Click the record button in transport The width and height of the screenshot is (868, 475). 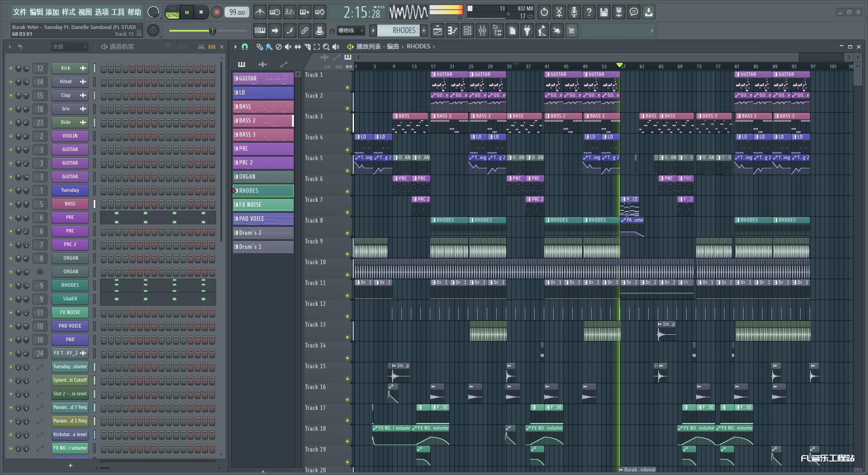[217, 12]
